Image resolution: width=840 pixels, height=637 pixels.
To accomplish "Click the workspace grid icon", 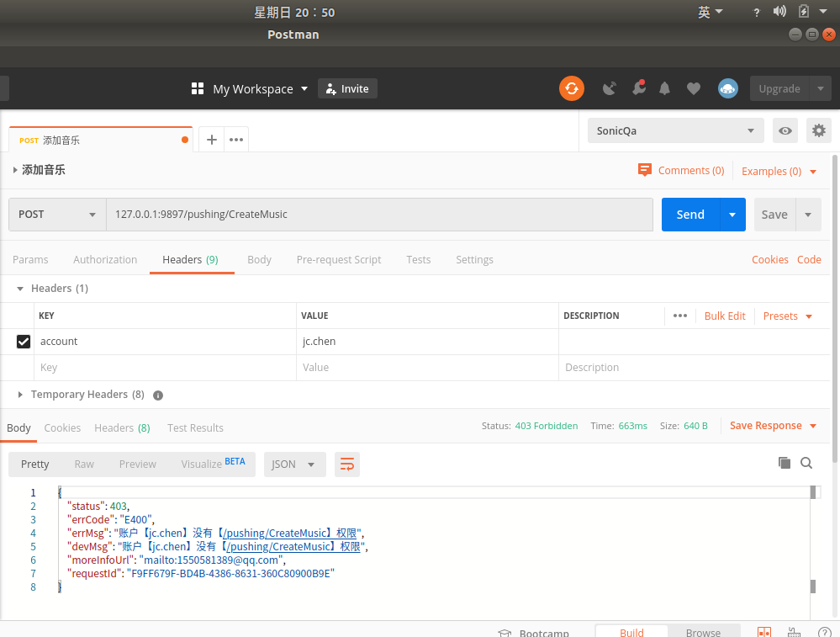I will coord(198,88).
